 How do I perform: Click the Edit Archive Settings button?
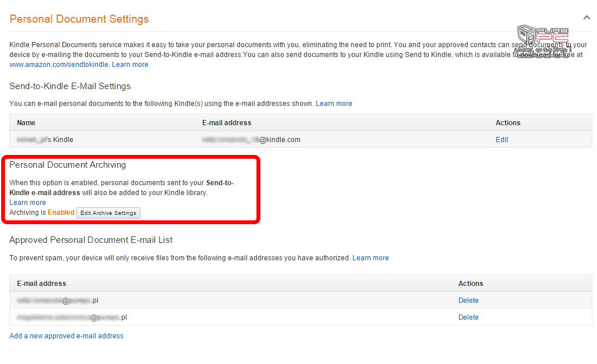point(108,213)
